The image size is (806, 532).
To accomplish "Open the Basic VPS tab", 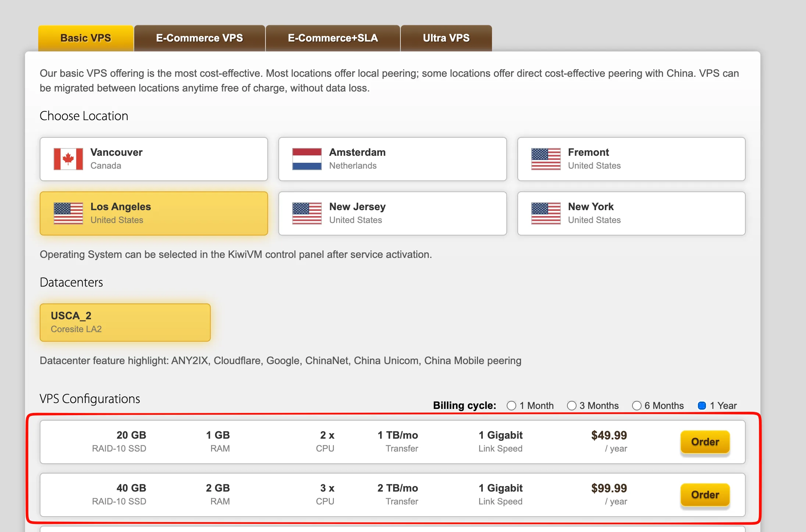I will 86,38.
